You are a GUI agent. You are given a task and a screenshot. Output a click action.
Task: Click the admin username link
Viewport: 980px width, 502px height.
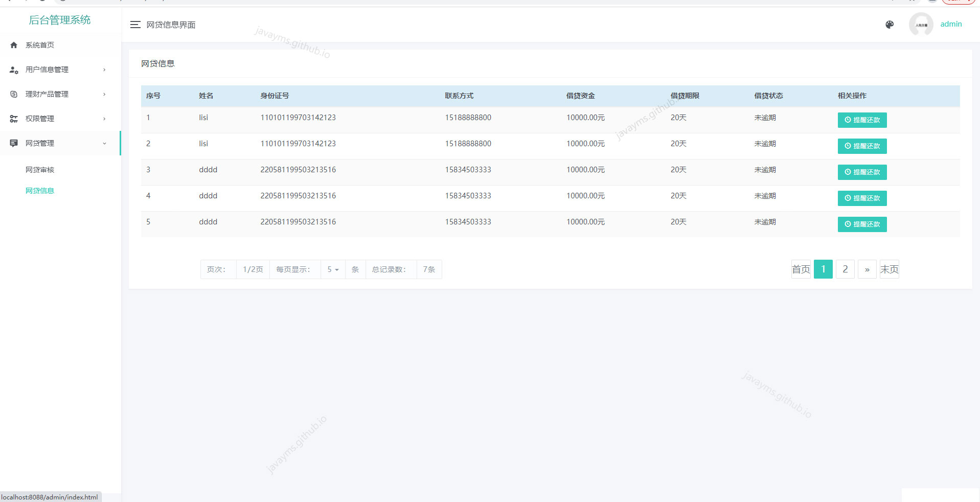pyautogui.click(x=951, y=24)
